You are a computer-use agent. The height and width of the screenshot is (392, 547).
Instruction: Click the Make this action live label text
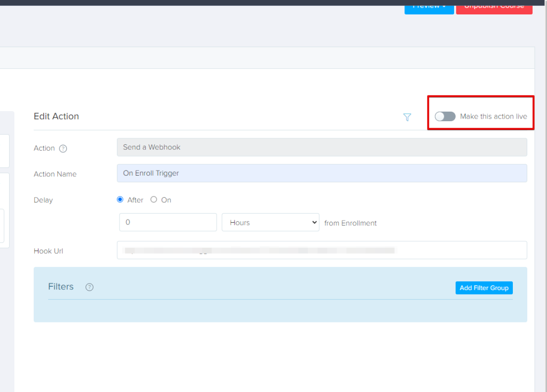click(493, 116)
